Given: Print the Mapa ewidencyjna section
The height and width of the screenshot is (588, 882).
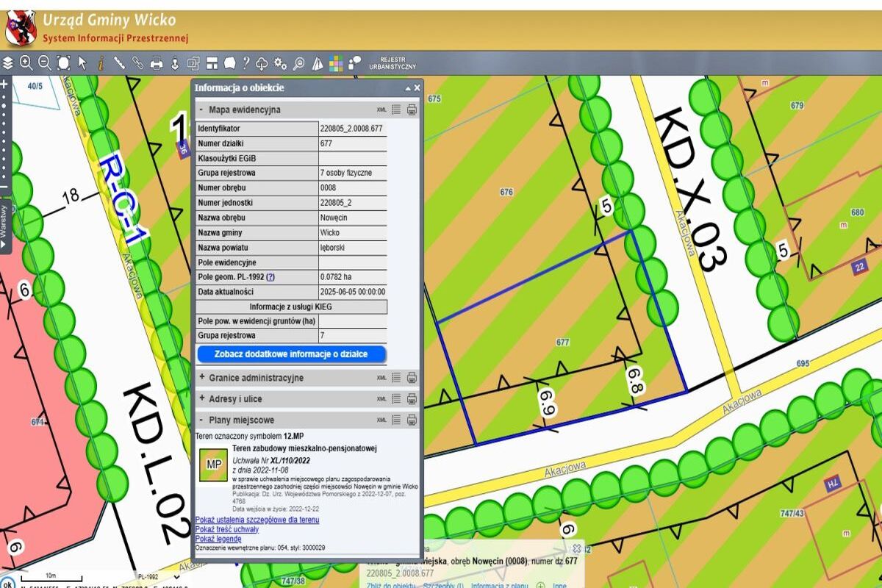Looking at the screenshot, I should coord(412,110).
